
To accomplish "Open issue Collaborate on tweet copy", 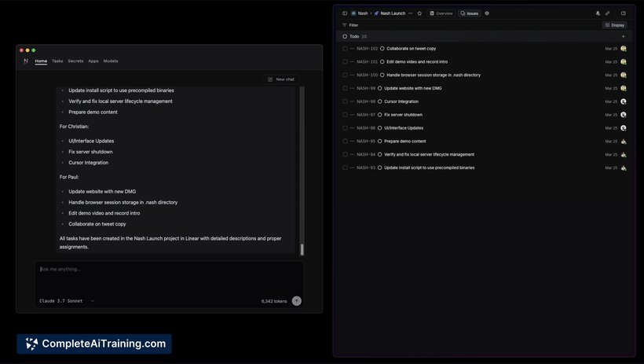I will tap(411, 49).
